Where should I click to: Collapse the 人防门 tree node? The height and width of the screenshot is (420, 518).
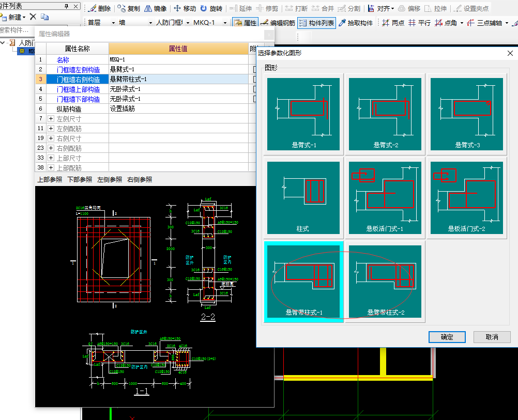click(3, 42)
